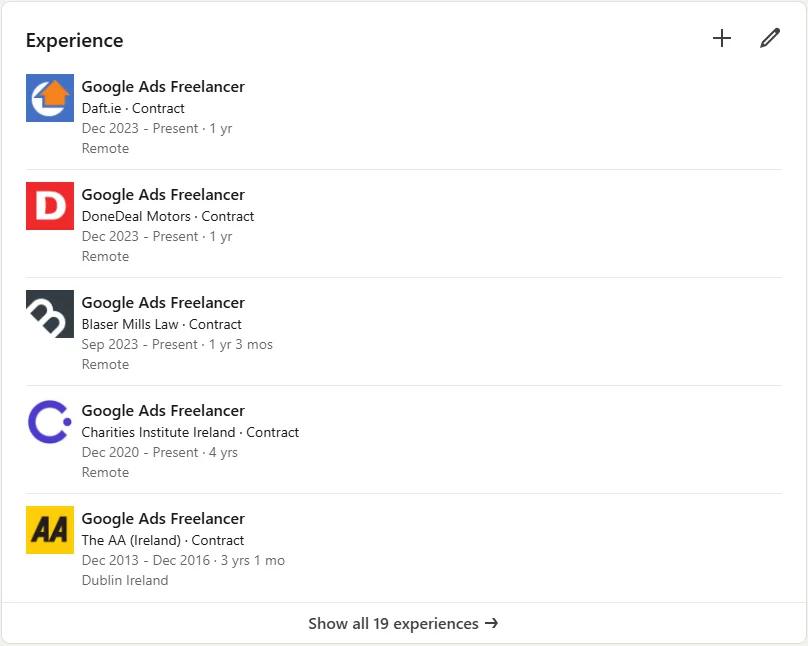Image resolution: width=808 pixels, height=646 pixels.
Task: Select 'The AA (Ireland) · Contract' text
Action: (163, 540)
